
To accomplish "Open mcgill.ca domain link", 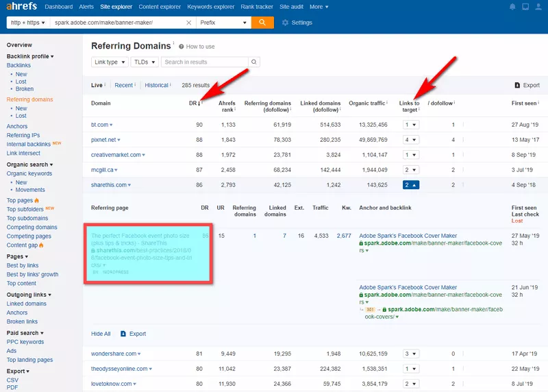I will pyautogui.click(x=102, y=170).
